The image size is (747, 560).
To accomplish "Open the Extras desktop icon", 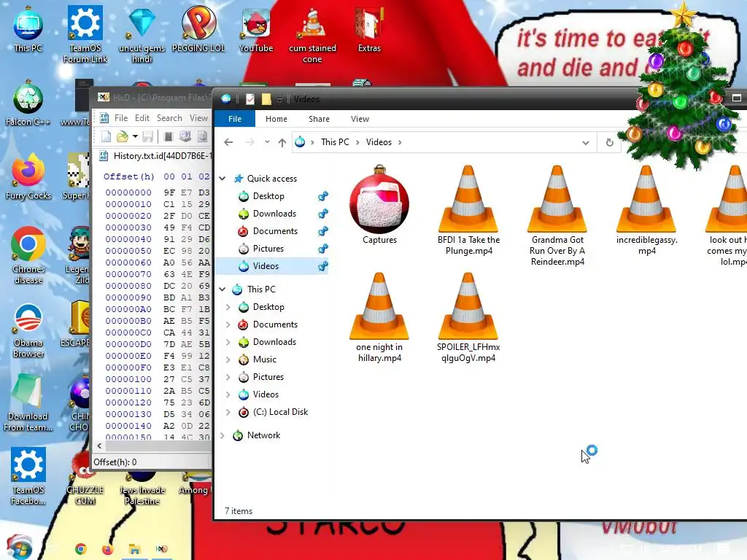I will pos(369,29).
